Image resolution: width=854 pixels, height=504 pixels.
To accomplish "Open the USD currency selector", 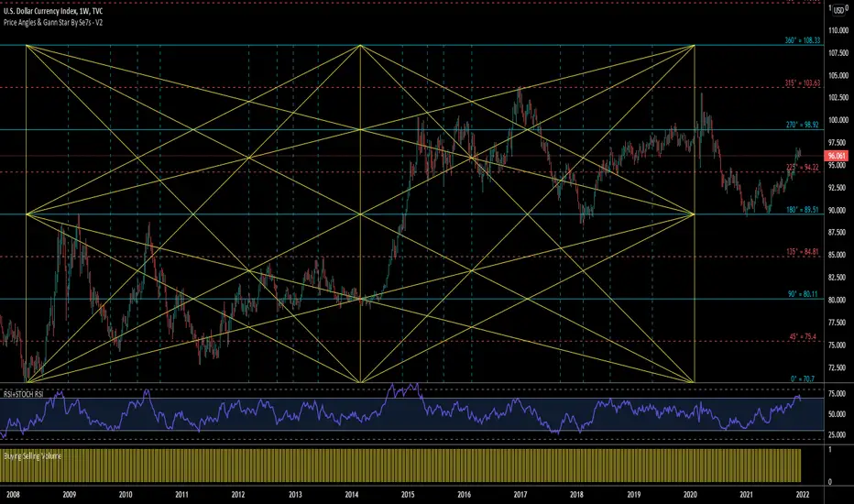I will (838, 10).
